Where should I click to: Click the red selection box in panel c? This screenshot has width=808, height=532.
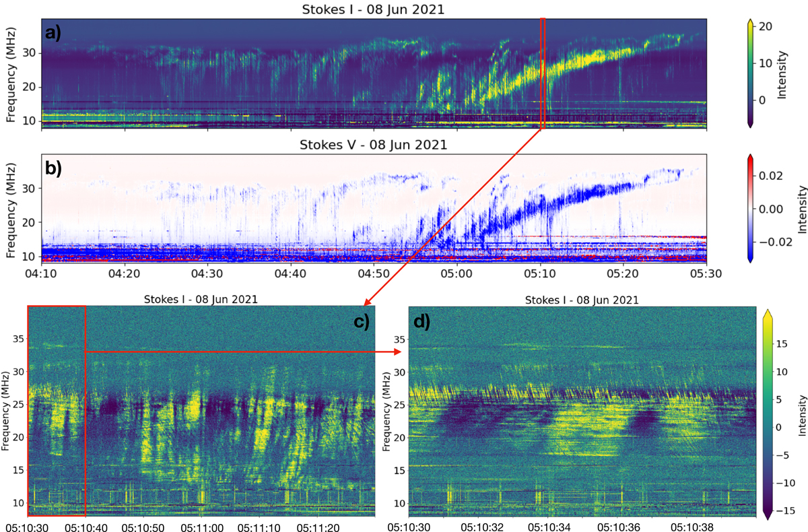(57, 411)
